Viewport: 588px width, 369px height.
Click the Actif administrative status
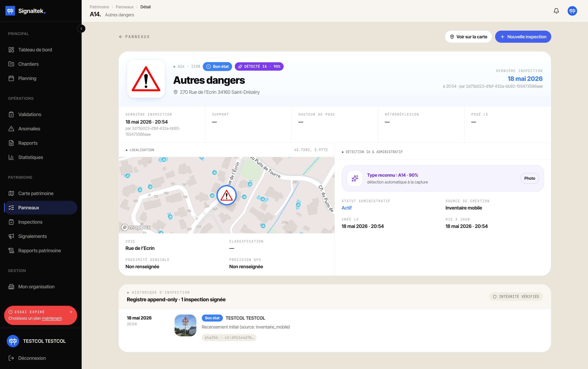346,208
